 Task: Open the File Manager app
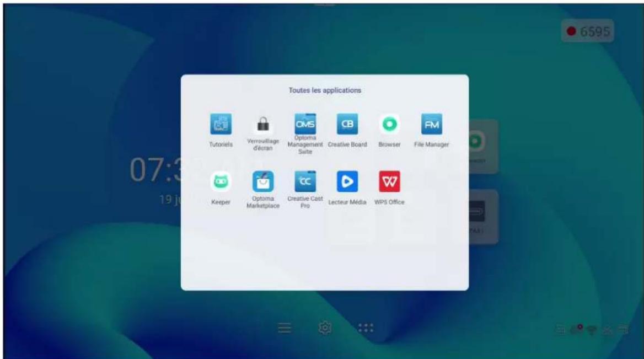[431, 124]
